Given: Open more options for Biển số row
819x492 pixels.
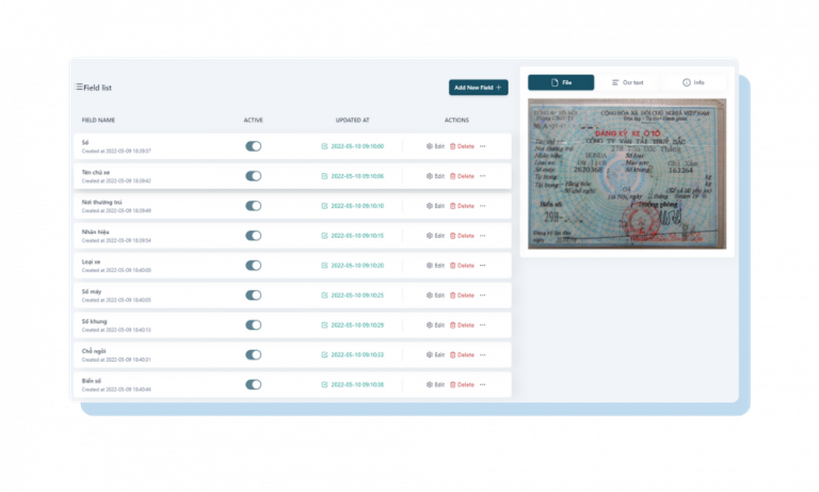Looking at the screenshot, I should click(483, 384).
